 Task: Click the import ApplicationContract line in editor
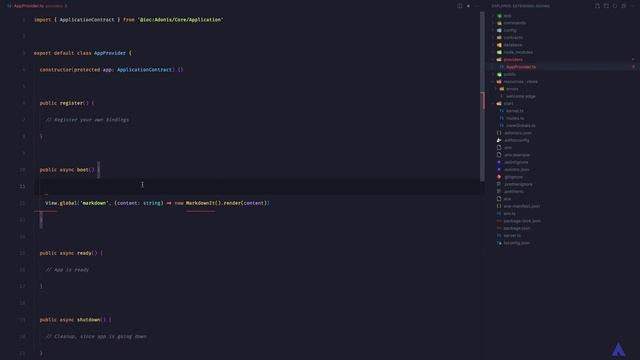pos(129,20)
